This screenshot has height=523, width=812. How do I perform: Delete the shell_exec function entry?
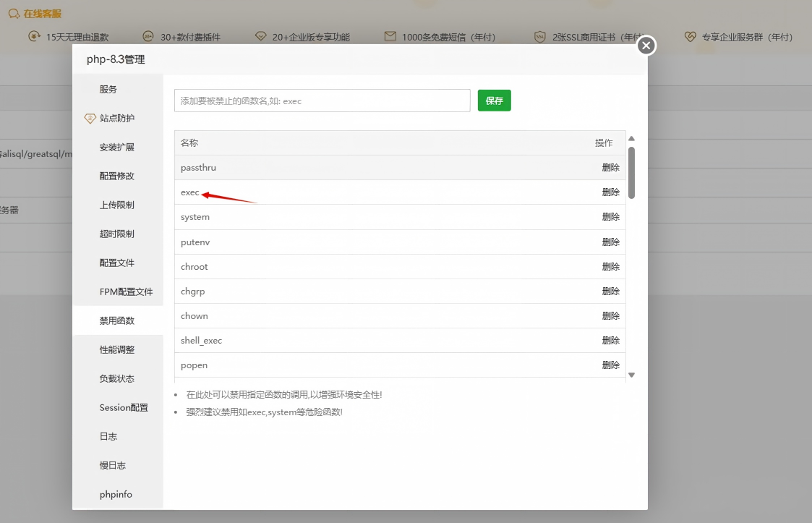[610, 341]
